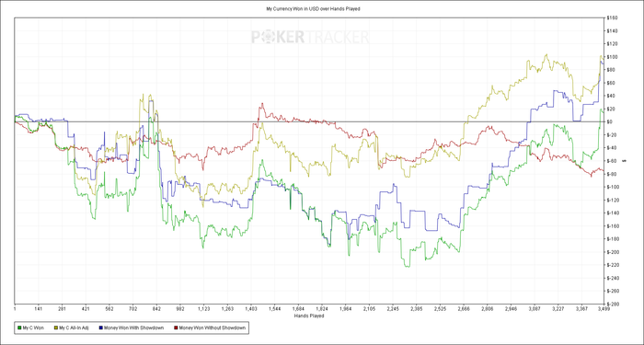Select the "My C All-In Adj" legend label

[x=75, y=328]
